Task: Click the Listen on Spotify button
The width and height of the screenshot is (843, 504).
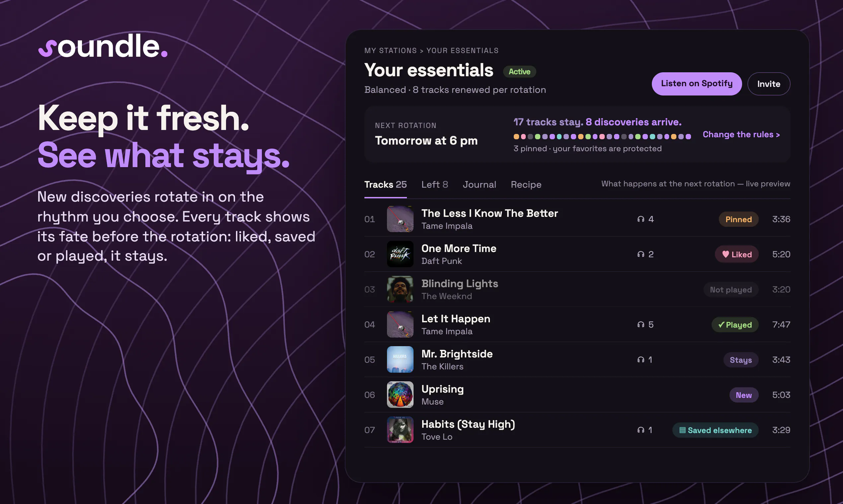Action: [697, 84]
